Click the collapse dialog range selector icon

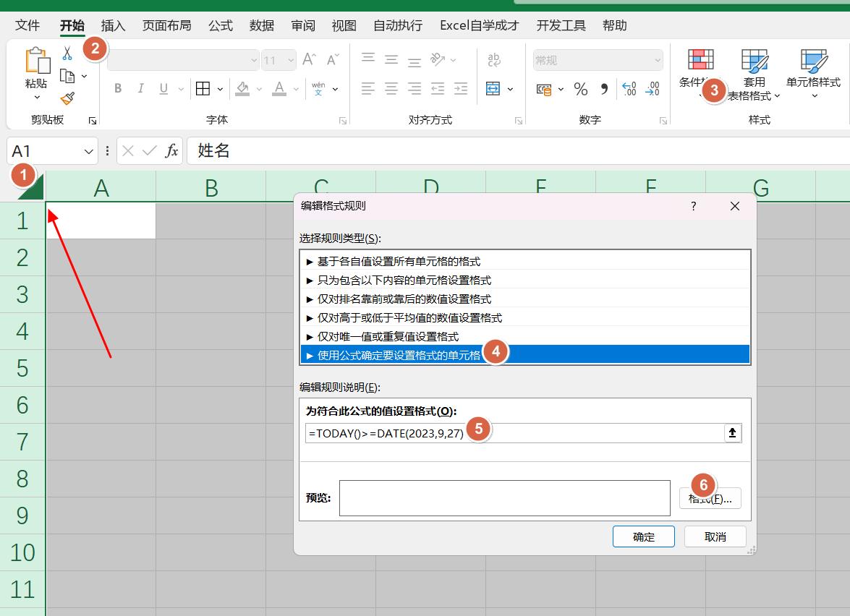[732, 433]
